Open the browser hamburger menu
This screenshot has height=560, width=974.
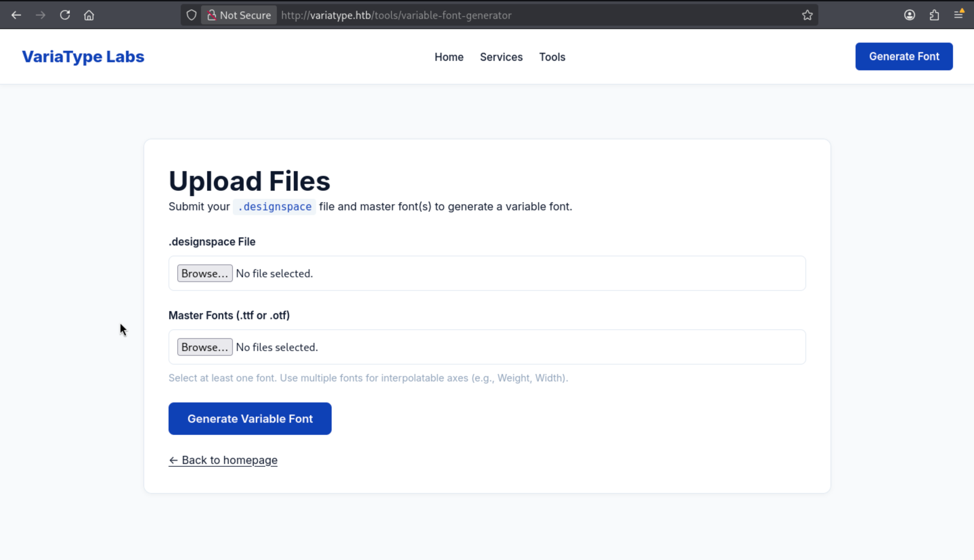[x=958, y=15]
